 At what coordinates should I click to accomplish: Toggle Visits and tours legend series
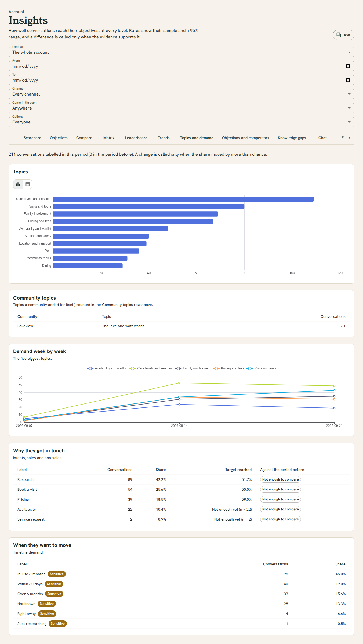(x=262, y=368)
